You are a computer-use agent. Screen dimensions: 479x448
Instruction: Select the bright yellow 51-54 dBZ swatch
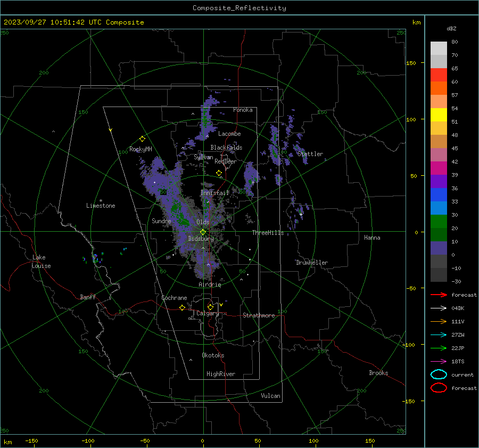pos(439,115)
